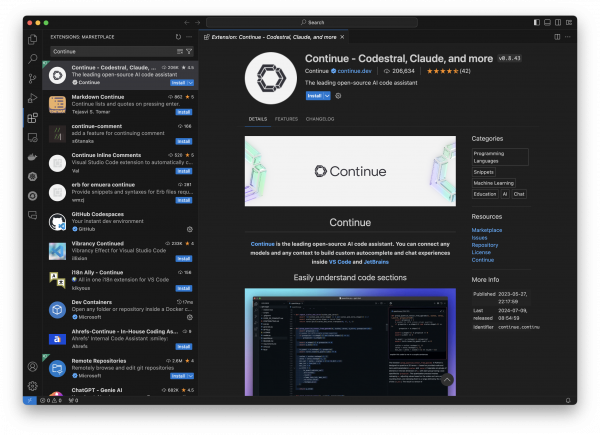600x435 pixels.
Task: Switch to the CHANGELOG tab
Action: (320, 119)
